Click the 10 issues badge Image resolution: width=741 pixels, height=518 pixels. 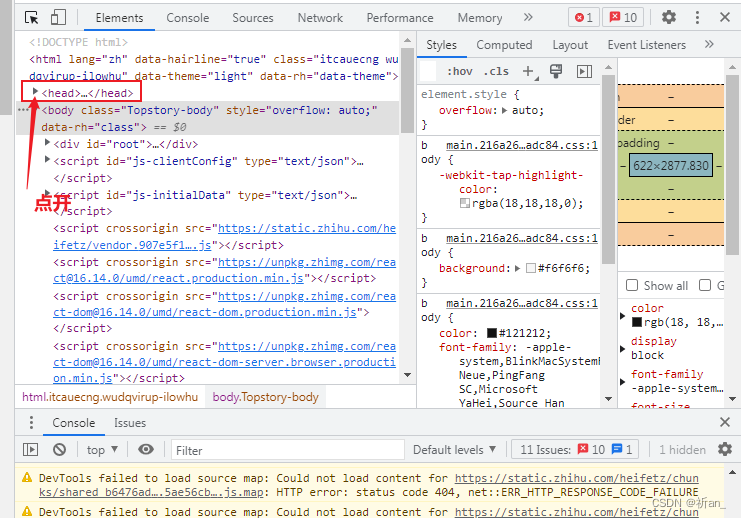623,18
